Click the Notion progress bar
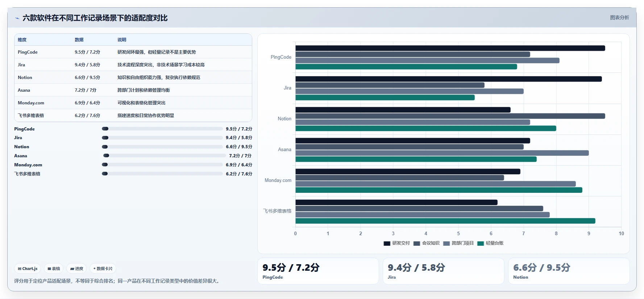Screen dimensions: 644x299 [162, 147]
